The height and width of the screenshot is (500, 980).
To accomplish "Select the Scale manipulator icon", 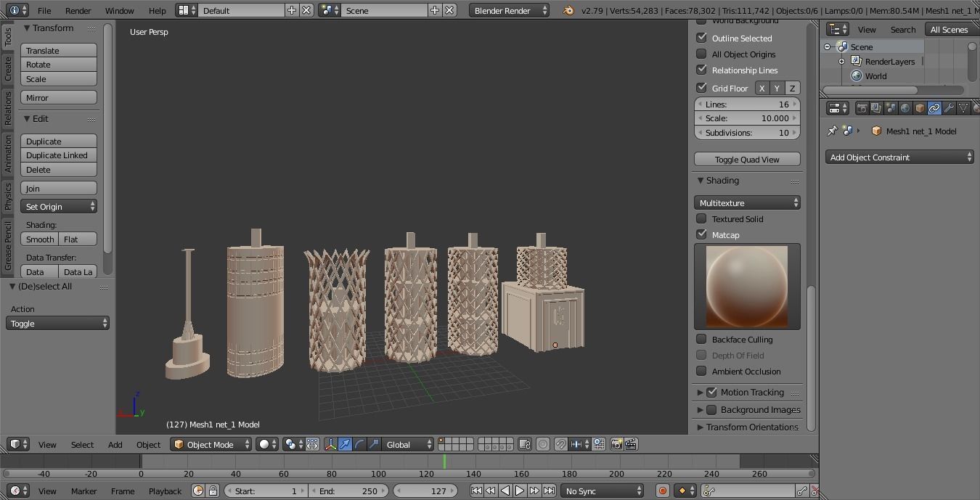I will tap(374, 444).
